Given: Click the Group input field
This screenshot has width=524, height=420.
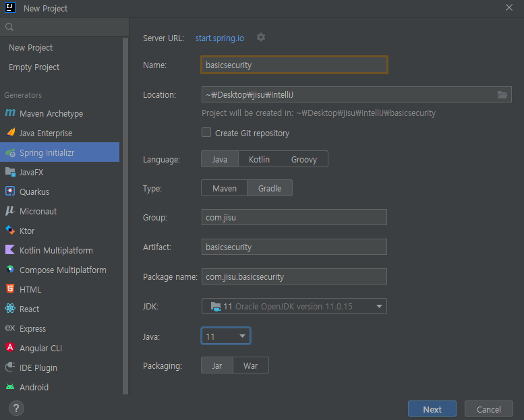Looking at the screenshot, I should pyautogui.click(x=294, y=217).
